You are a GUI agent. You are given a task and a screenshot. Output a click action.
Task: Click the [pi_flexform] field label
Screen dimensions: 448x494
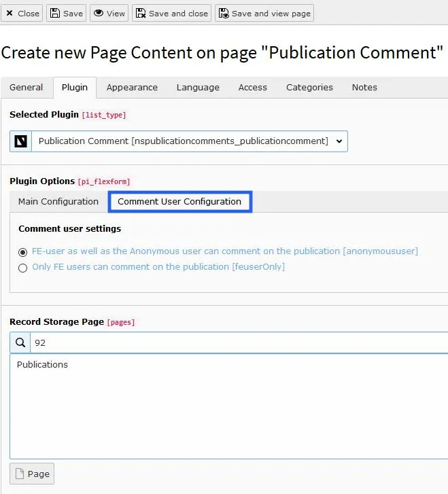(104, 182)
